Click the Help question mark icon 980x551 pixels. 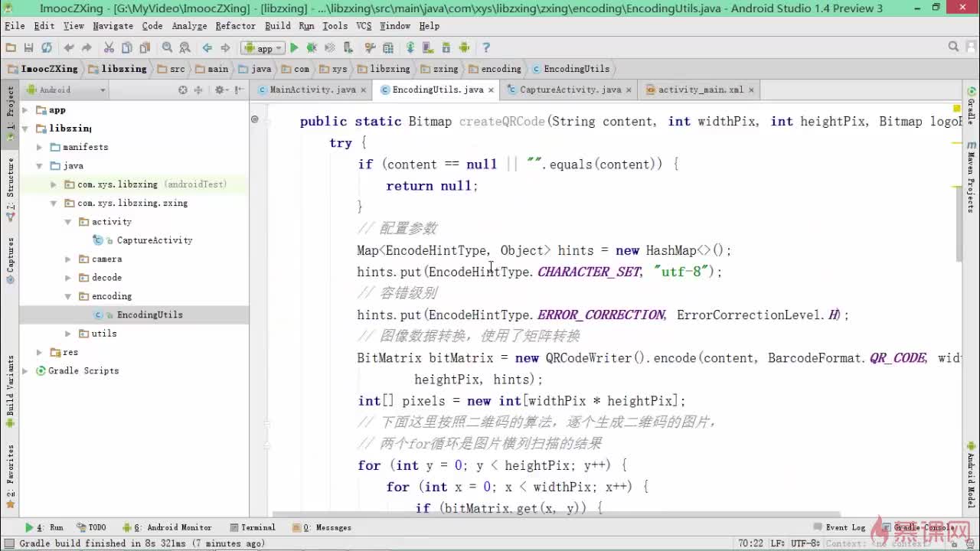pyautogui.click(x=486, y=47)
